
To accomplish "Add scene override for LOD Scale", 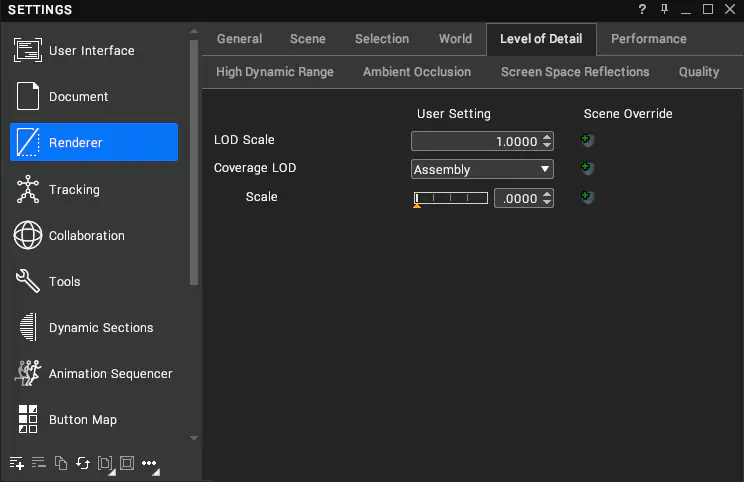I will click(587, 140).
